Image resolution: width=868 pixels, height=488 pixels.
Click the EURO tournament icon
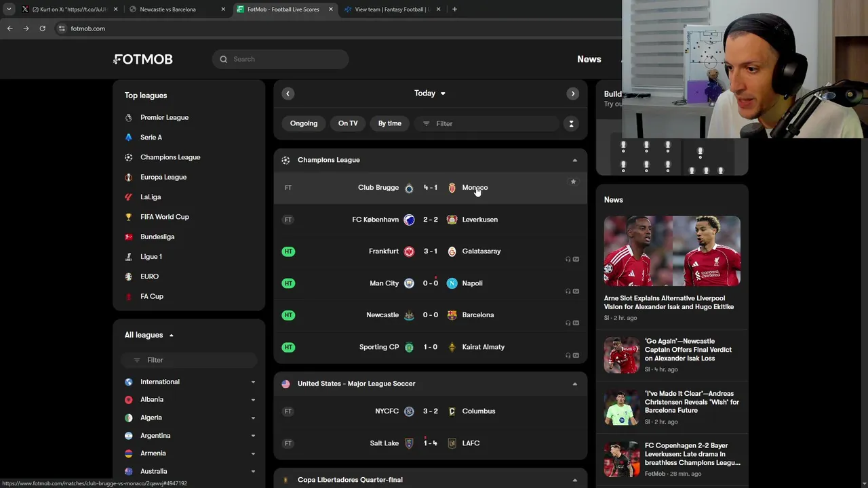click(128, 277)
